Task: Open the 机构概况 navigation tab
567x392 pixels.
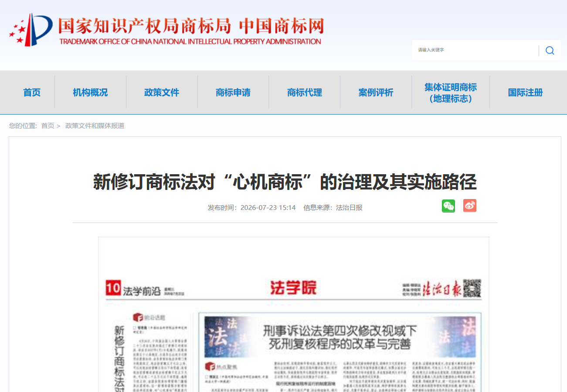Action: point(90,92)
